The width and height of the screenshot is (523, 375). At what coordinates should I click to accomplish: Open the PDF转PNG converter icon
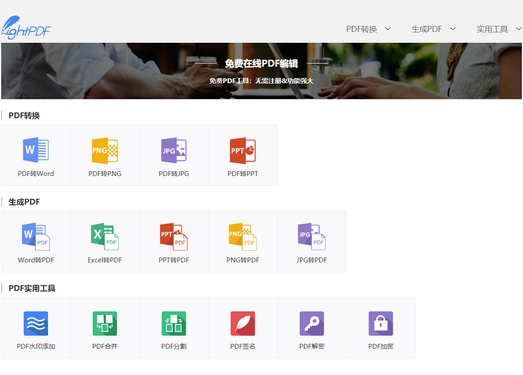tap(105, 150)
